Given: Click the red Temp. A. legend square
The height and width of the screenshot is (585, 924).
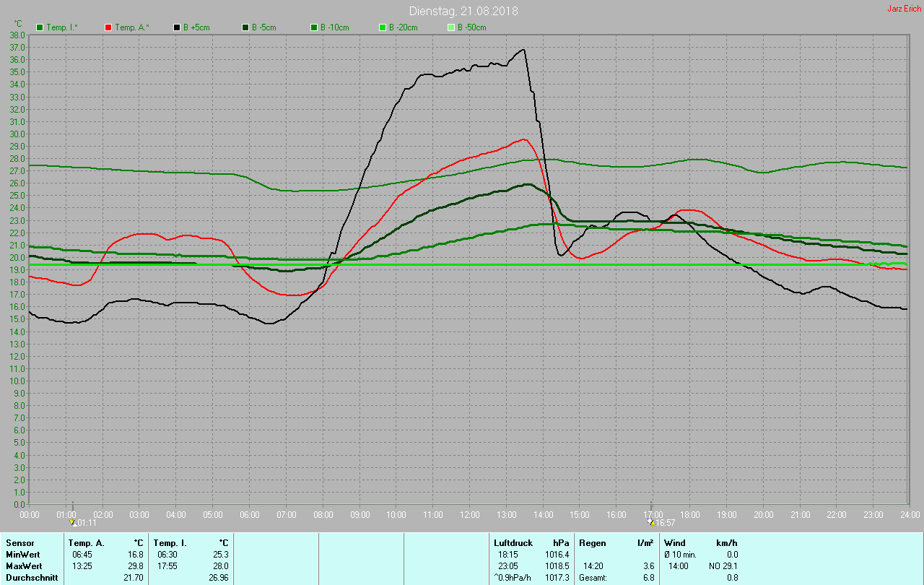Looking at the screenshot, I should click(108, 27).
